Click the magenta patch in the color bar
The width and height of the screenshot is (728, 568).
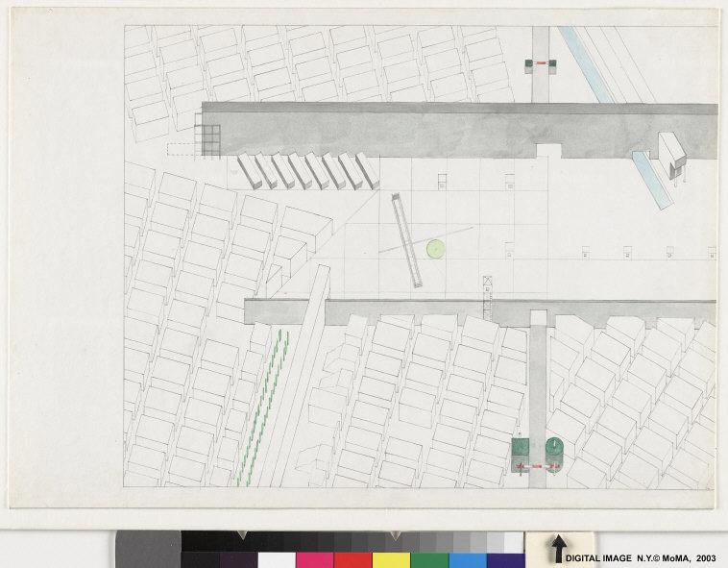coord(314,560)
